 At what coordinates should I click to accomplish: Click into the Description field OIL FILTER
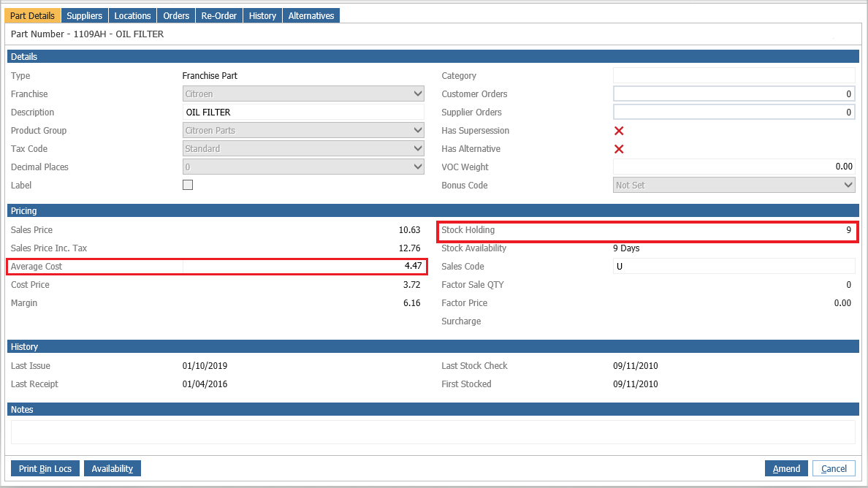point(303,112)
